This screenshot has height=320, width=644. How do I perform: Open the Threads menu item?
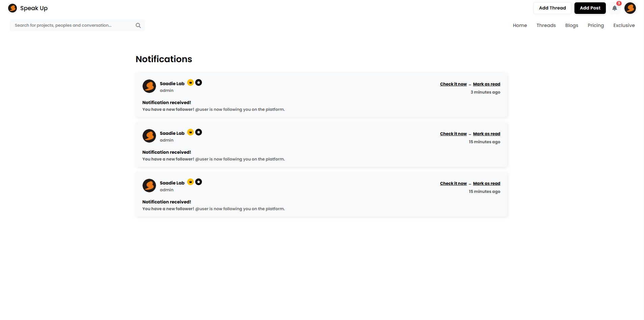coord(546,25)
